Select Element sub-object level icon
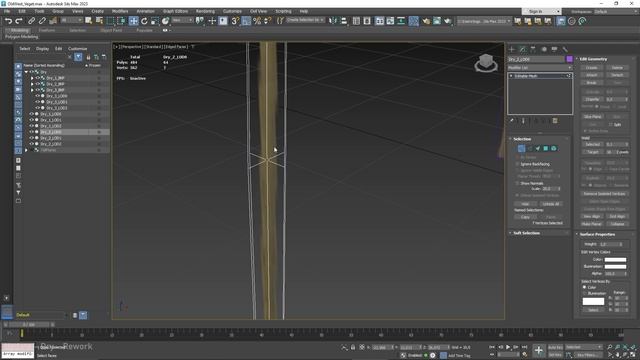Image resolution: width=640 pixels, height=360 pixels. [x=553, y=149]
